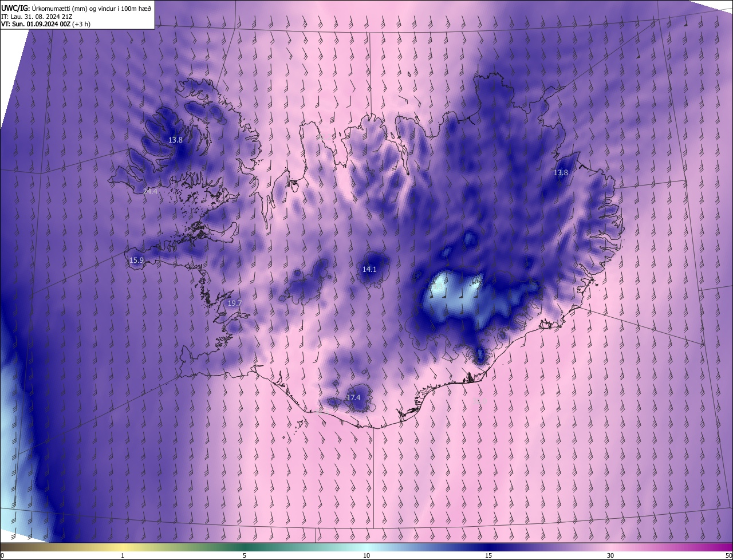Click the color scale at tick 30
This screenshot has height=560, width=733.
[610, 555]
